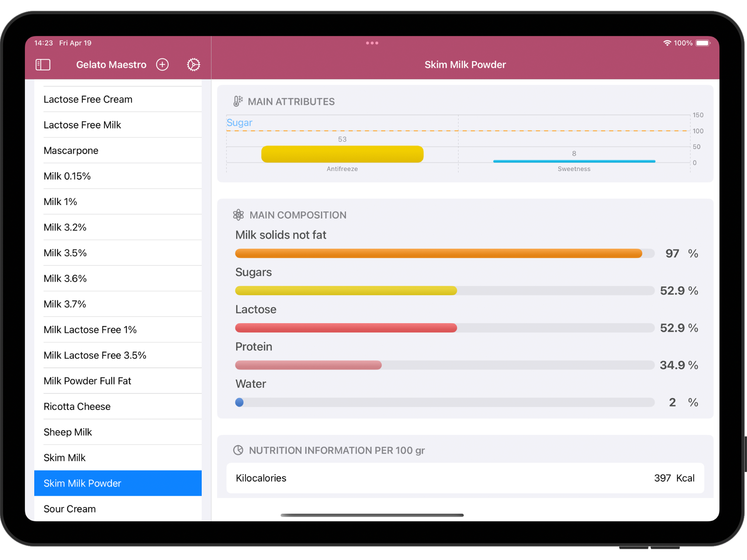747x560 pixels.
Task: Click the red Lactose progress bar
Action: [x=445, y=328]
